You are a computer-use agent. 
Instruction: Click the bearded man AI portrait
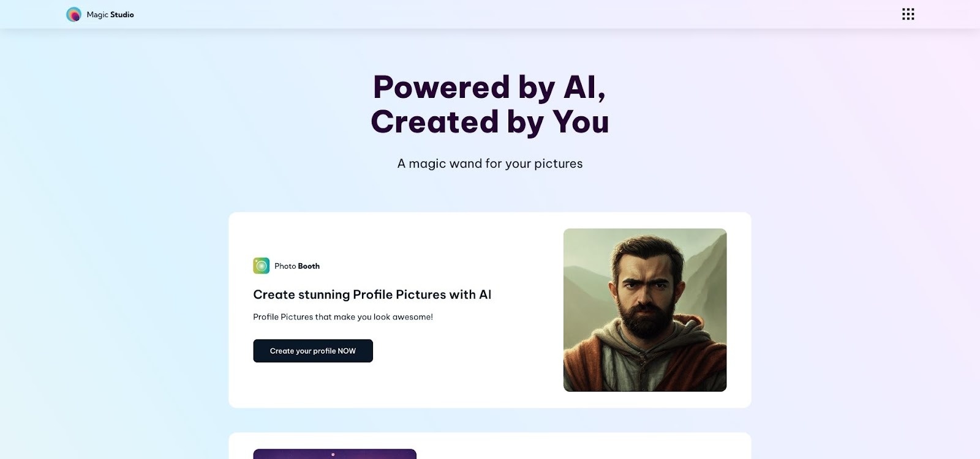click(645, 309)
